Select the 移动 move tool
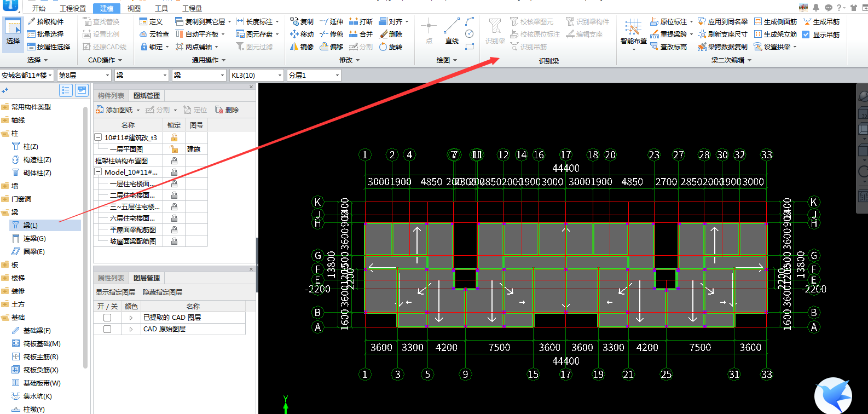868x414 pixels. tap(302, 34)
